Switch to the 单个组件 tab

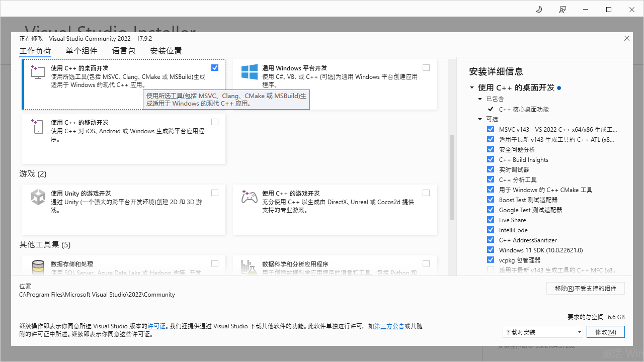click(x=82, y=51)
